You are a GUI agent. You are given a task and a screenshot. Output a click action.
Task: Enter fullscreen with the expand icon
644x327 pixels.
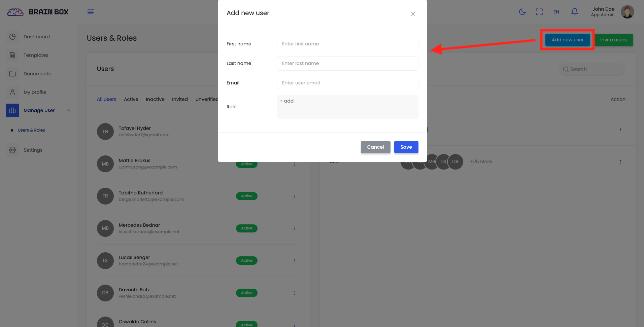tap(539, 12)
